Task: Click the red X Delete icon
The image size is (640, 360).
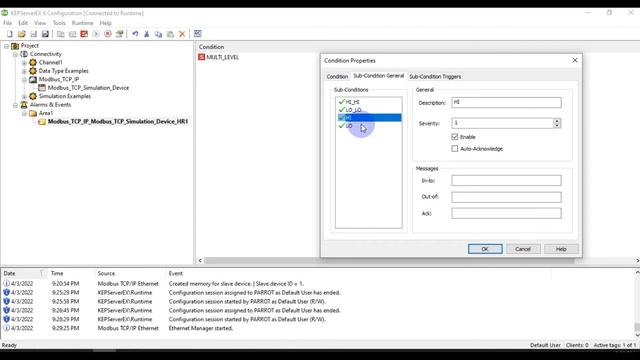Action: pos(182,34)
